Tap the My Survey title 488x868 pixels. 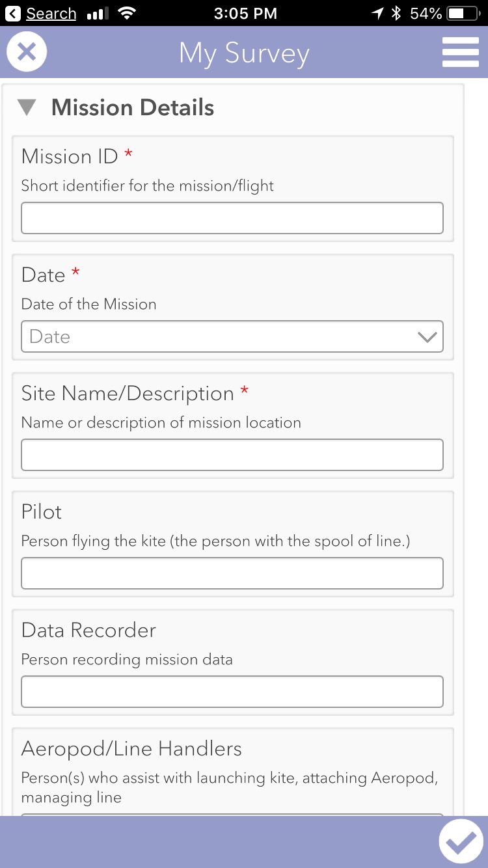tap(244, 53)
